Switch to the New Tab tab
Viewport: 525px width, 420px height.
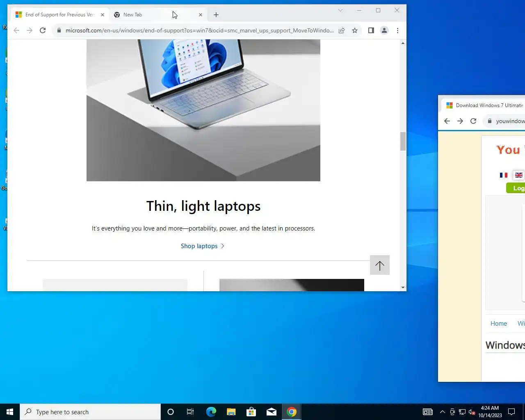coord(159,15)
